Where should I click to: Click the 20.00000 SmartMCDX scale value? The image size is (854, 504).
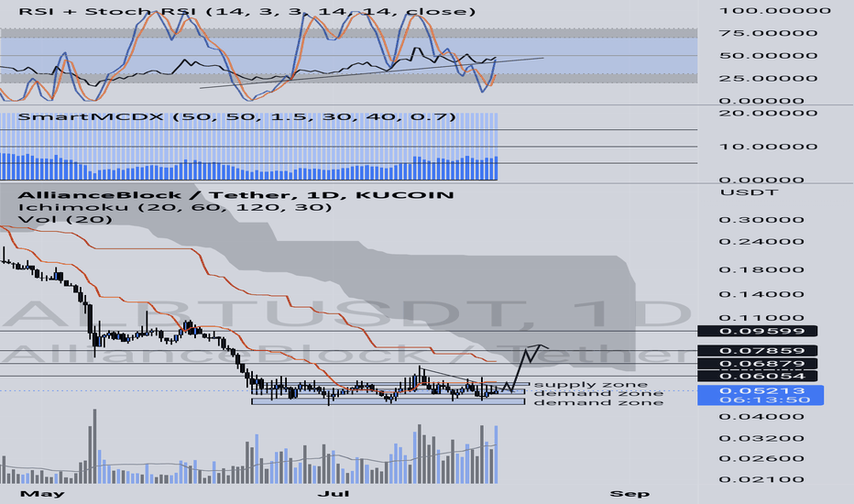pos(768,113)
